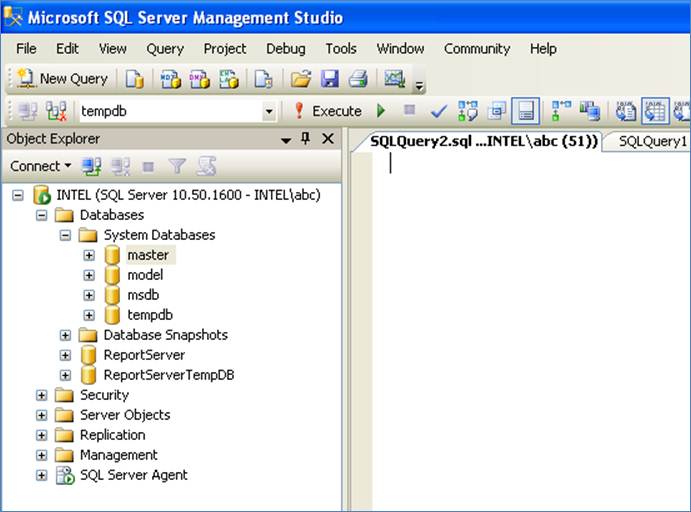The width and height of the screenshot is (691, 512).
Task: Click the Query Options icon
Action: (x=497, y=111)
